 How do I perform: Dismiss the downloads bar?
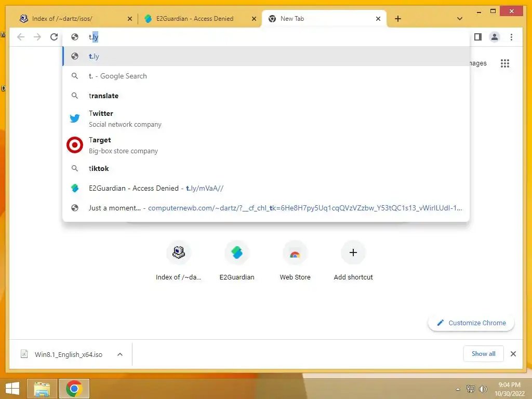[x=513, y=354]
